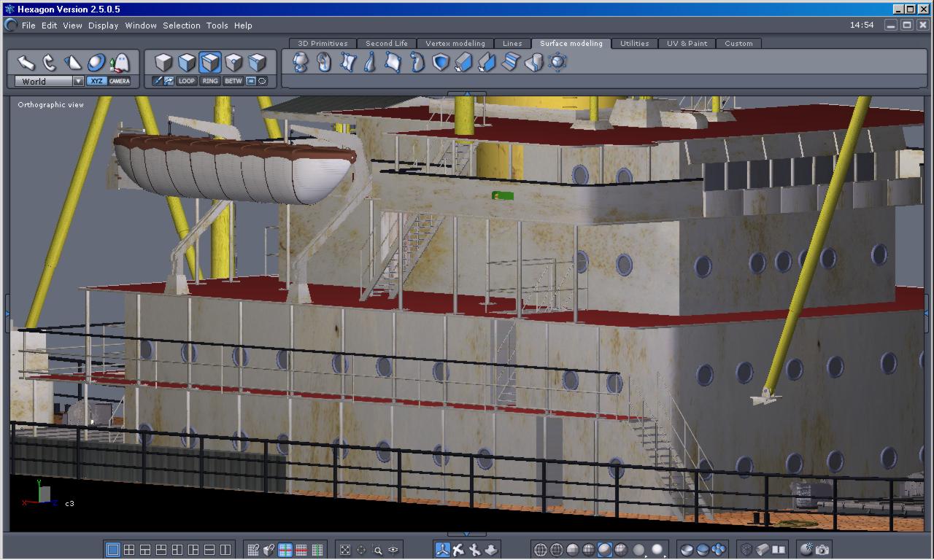Click the camera snapshot icon in bottom toolbar
934x560 pixels.
pyautogui.click(x=822, y=550)
